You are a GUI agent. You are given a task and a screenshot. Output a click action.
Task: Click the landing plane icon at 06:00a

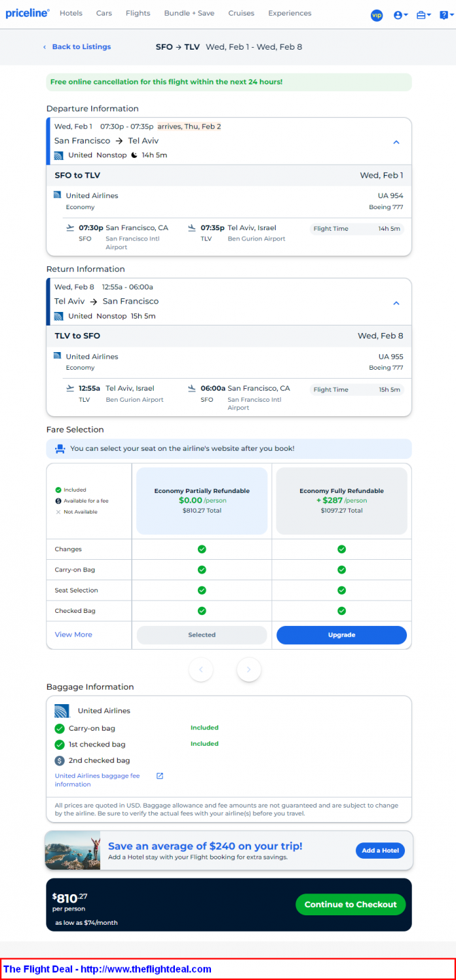coord(192,388)
